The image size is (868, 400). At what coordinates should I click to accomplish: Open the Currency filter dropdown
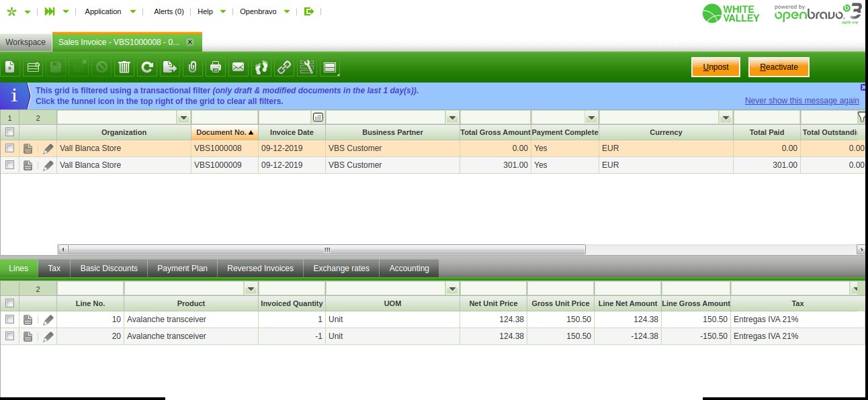tap(726, 117)
